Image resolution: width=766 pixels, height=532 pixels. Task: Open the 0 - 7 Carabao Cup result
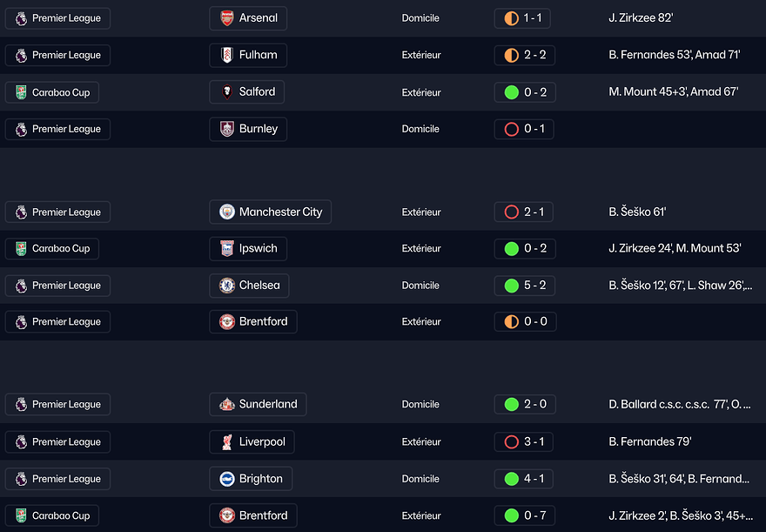click(x=523, y=515)
